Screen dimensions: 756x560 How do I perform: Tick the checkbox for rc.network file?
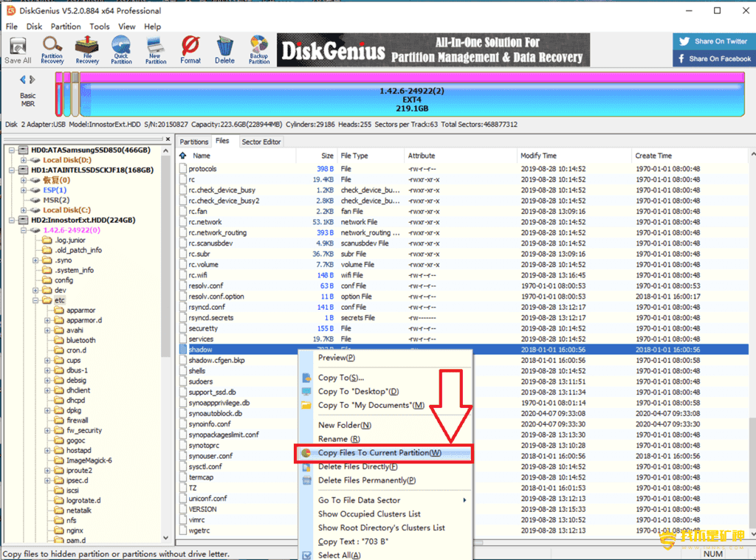click(x=183, y=221)
